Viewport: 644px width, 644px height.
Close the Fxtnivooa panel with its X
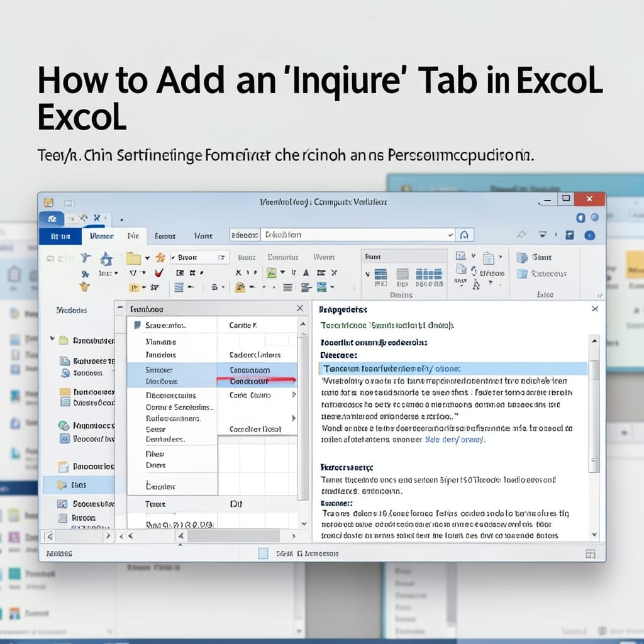pos(300,308)
